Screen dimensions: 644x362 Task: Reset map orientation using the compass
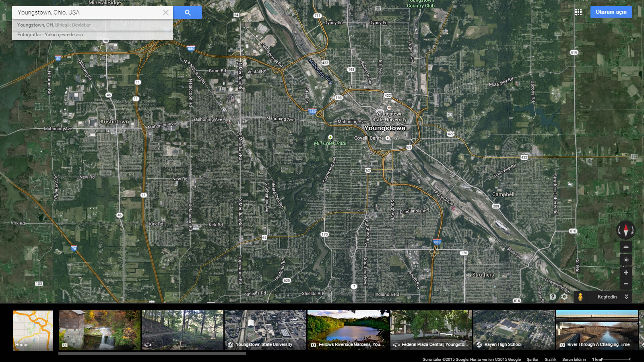pos(626,230)
